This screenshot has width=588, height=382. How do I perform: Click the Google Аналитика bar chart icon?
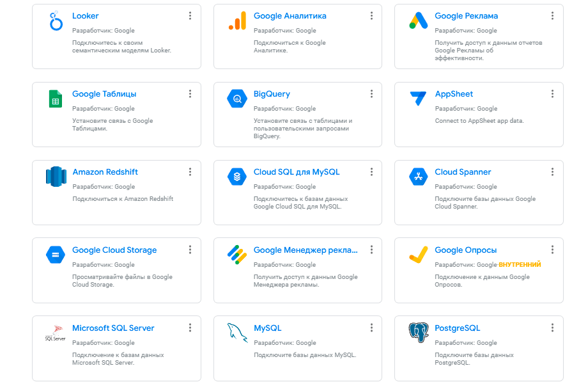point(237,20)
